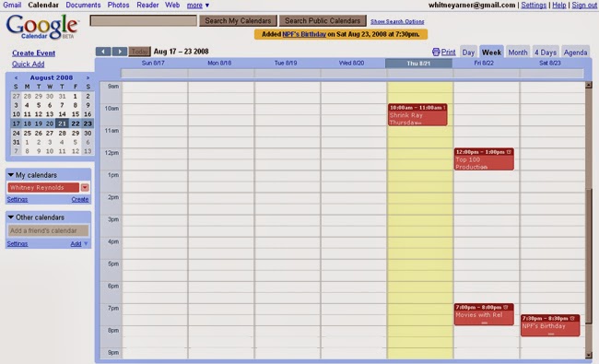Click scrollbar up arrow in calendar grid
The image size is (599, 364).
tap(588, 85)
